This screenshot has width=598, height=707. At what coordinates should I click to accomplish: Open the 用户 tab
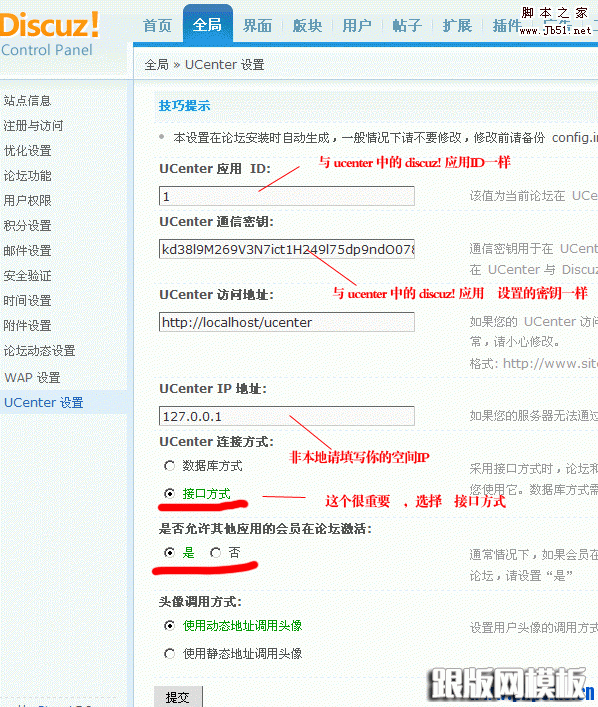coord(357,26)
